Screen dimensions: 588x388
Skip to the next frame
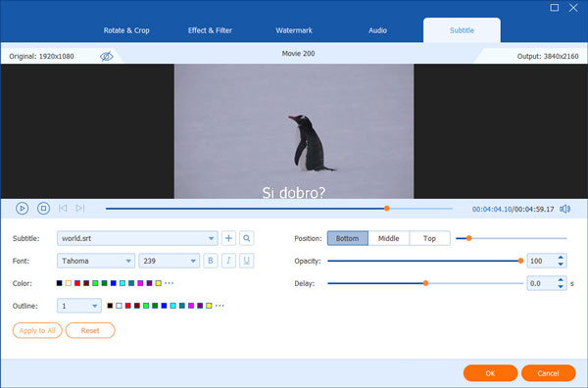point(80,208)
